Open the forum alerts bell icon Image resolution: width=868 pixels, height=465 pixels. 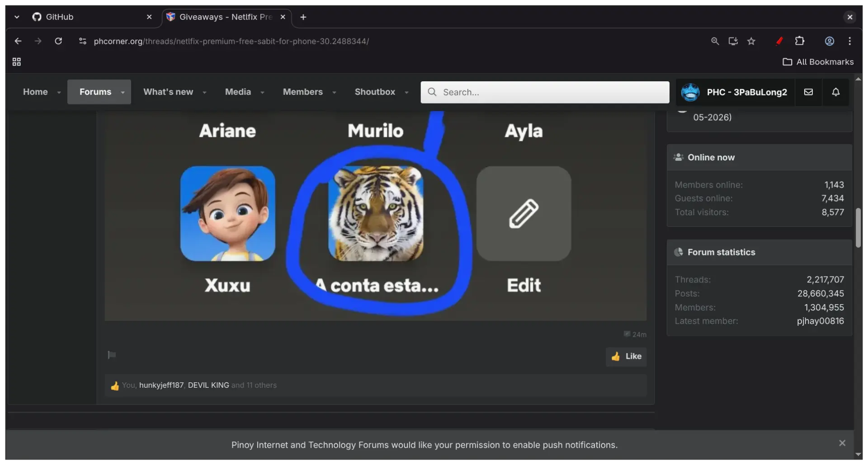(x=836, y=92)
